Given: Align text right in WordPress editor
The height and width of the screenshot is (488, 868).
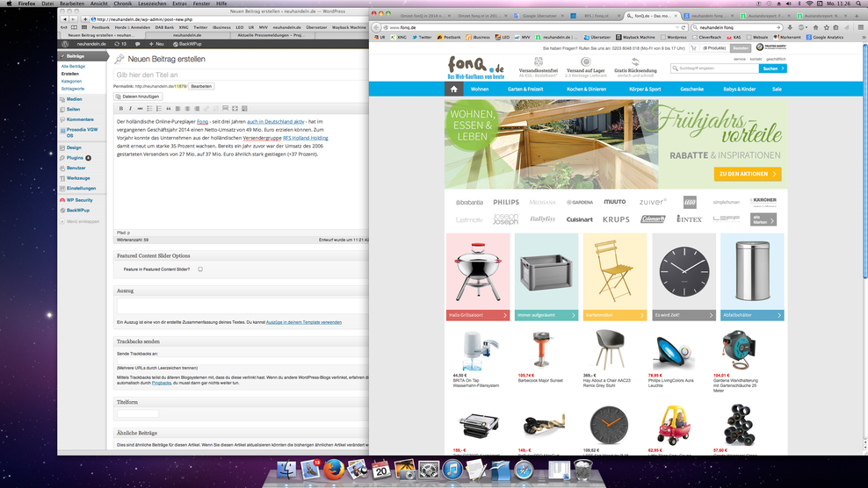Looking at the screenshot, I should click(x=197, y=109).
